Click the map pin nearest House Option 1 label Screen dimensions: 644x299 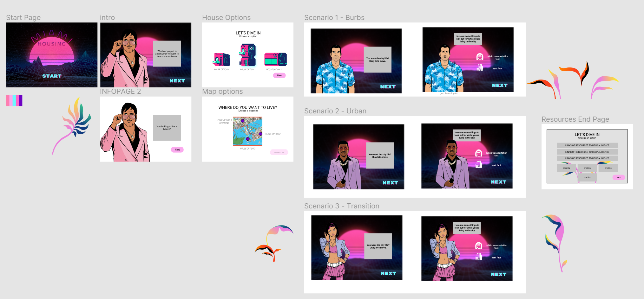coord(242,121)
